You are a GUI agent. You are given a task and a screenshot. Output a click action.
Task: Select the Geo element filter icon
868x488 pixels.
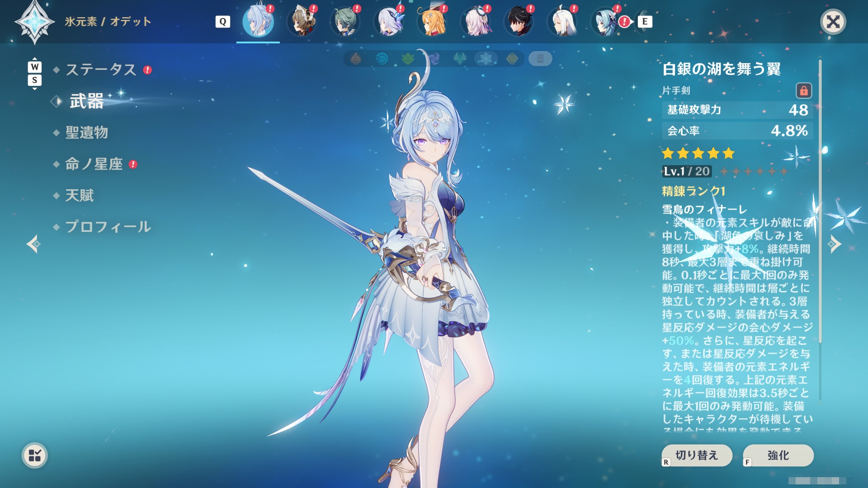click(x=512, y=59)
